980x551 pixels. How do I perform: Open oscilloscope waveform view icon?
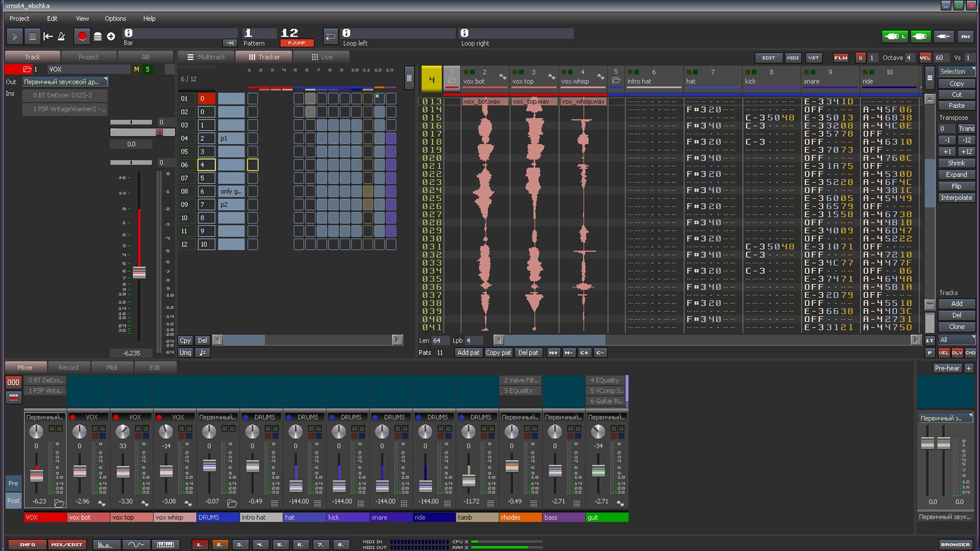point(136,545)
